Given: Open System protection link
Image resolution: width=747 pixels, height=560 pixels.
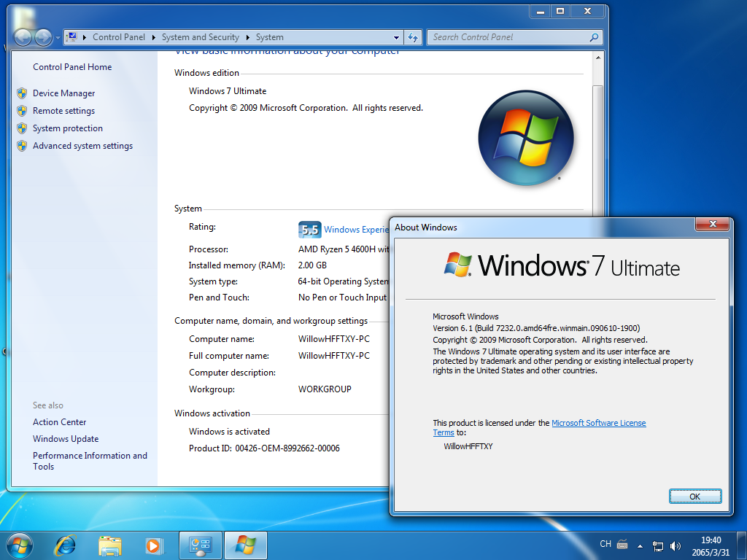Looking at the screenshot, I should coord(68,128).
